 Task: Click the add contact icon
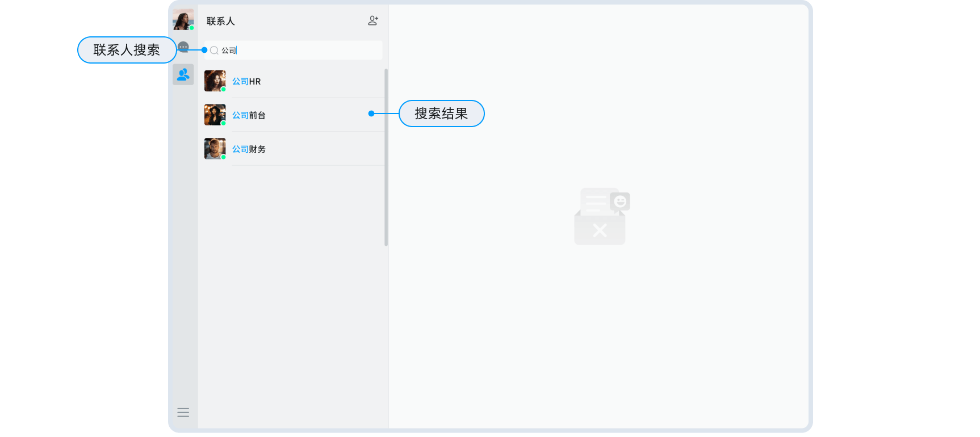click(373, 21)
